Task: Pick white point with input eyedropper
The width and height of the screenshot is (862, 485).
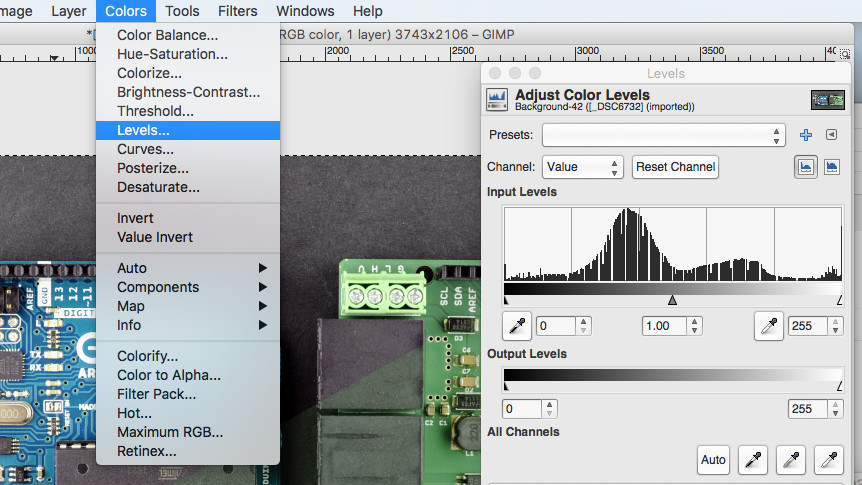Action: click(768, 325)
